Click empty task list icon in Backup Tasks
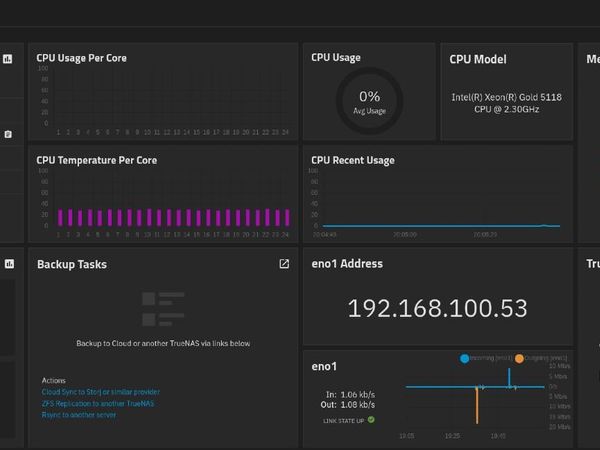600x450 pixels. (162, 312)
